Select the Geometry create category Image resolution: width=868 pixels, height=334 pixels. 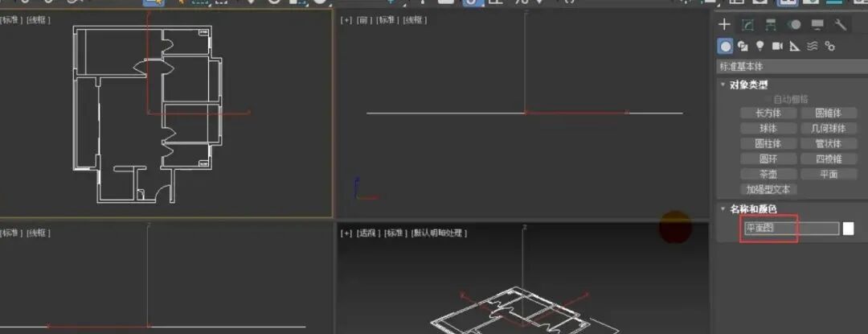tap(725, 46)
